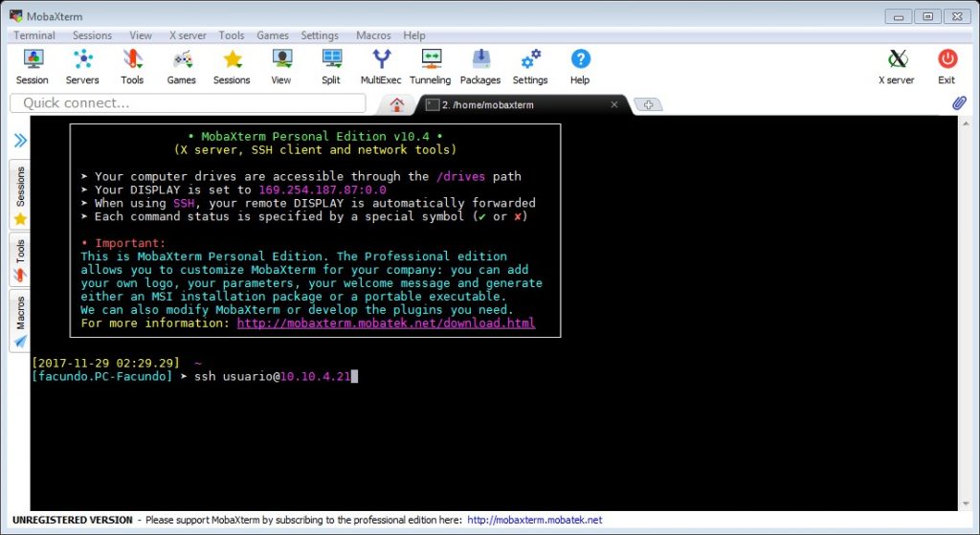Viewport: 980px width, 535px height.
Task: Click the Quick connect input field
Action: 189,103
